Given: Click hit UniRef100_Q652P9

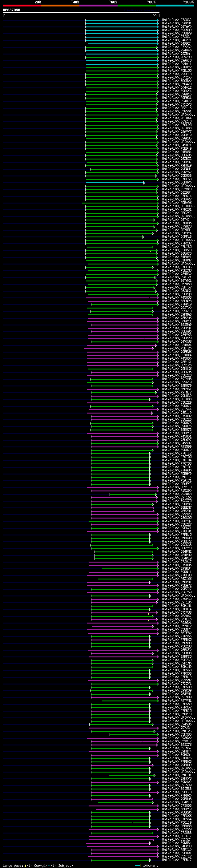Looking at the screenshot, I should (177, 830).
